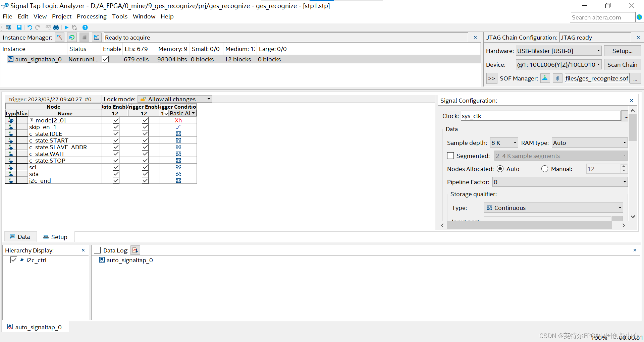Open the Tools menu
The image size is (644, 342).
click(120, 16)
